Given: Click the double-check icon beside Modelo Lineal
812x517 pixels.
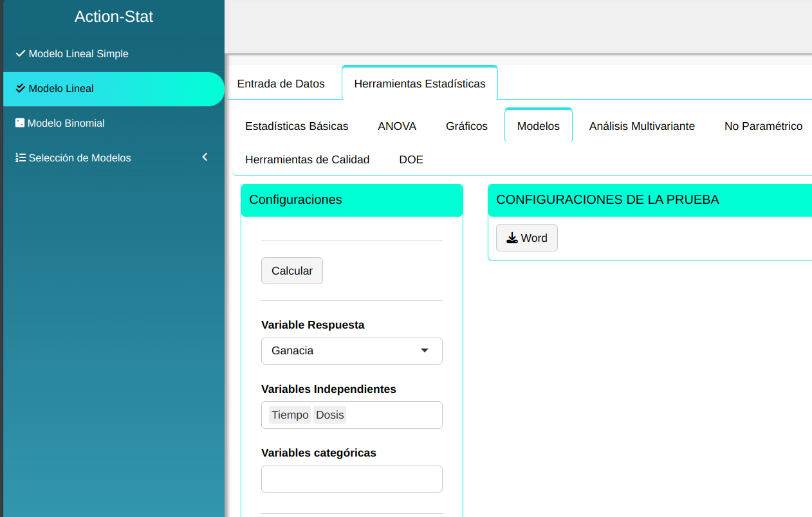Looking at the screenshot, I should coord(20,88).
